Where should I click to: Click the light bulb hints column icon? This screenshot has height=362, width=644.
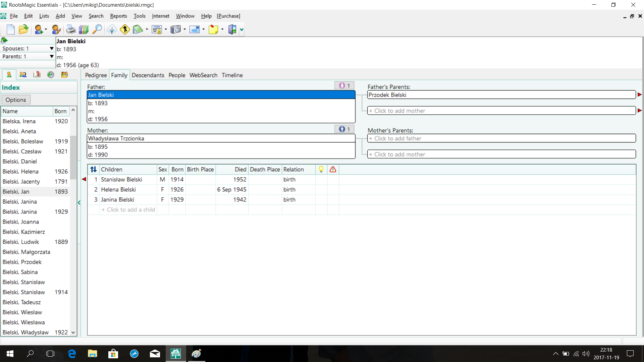point(321,170)
